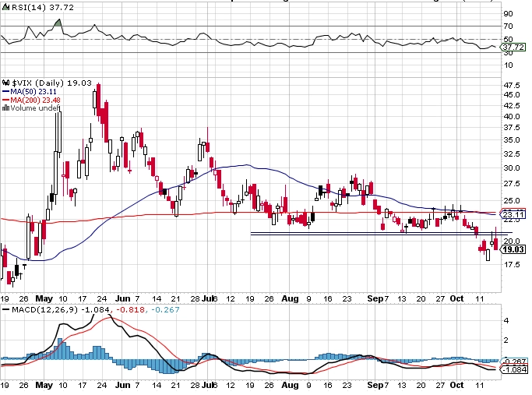Click the 19.03 price label on axis

click(x=513, y=249)
